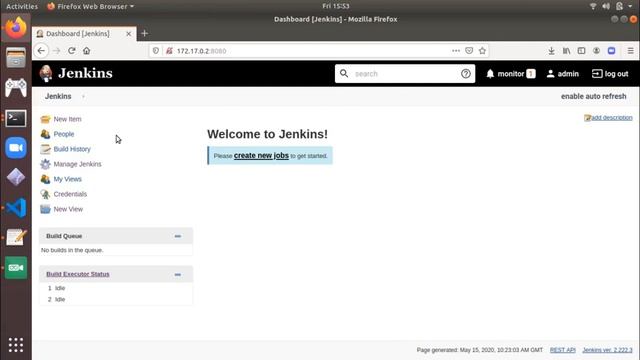Click the Credentials icon
Screen dimensions: 640x360
coord(45,194)
